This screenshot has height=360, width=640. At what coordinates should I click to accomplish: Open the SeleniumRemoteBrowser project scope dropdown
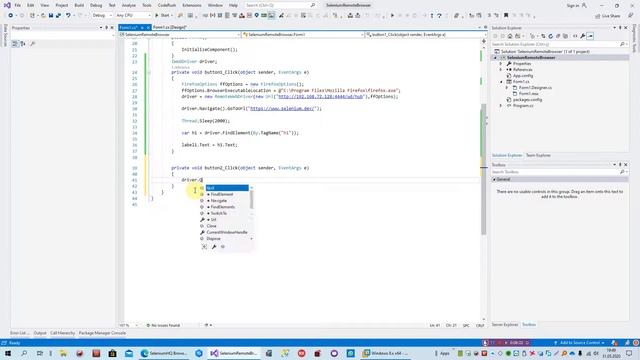pyautogui.click(x=180, y=35)
